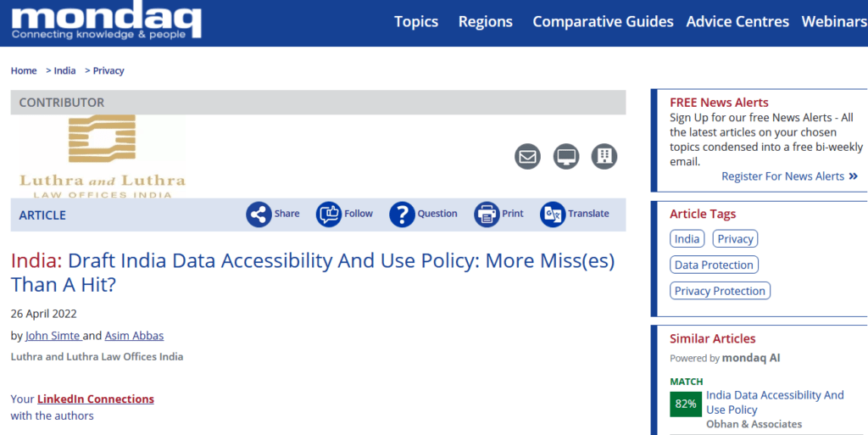Image resolution: width=868 pixels, height=435 pixels.
Task: Click the Print icon
Action: click(x=487, y=215)
